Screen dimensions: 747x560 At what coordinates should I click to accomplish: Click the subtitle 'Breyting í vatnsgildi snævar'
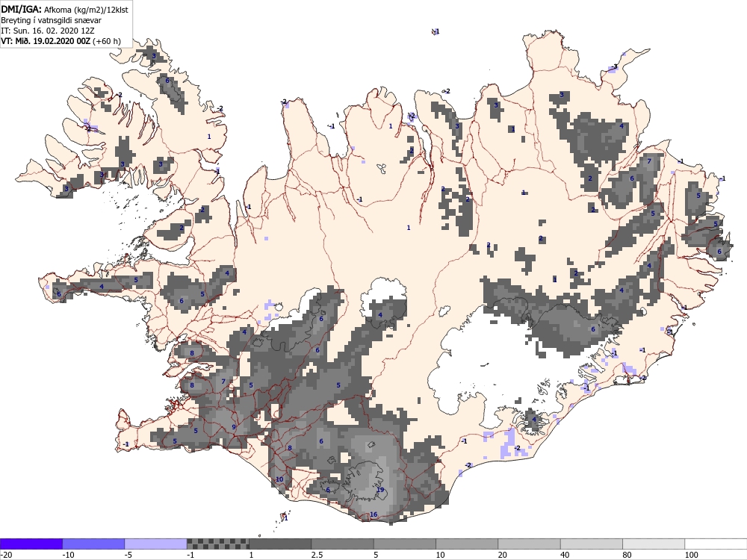51,20
